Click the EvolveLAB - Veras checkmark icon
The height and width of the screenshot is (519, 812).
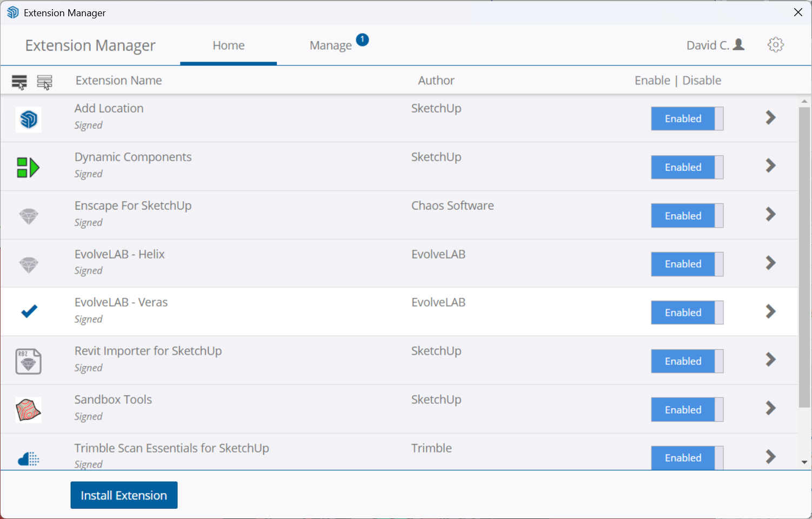(x=29, y=311)
